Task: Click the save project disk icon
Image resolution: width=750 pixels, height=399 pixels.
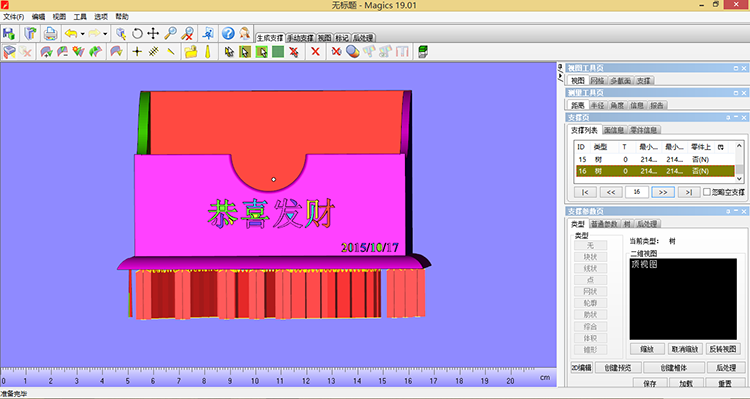Action: [9, 33]
